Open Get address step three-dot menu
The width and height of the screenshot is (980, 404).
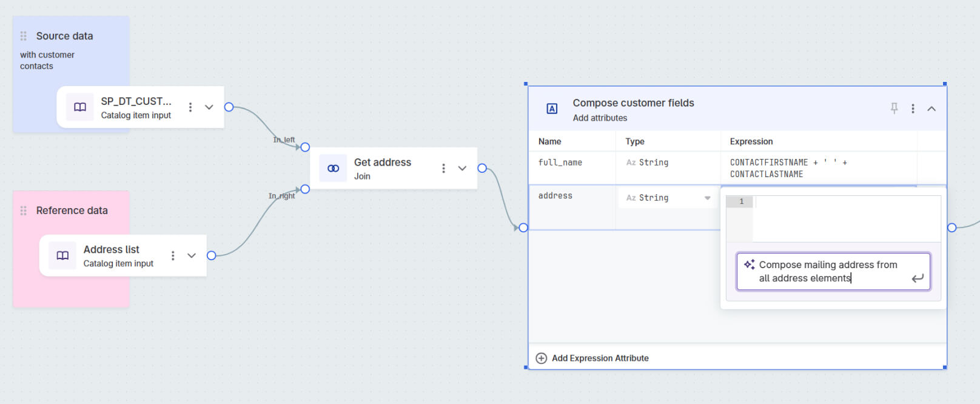[443, 169]
